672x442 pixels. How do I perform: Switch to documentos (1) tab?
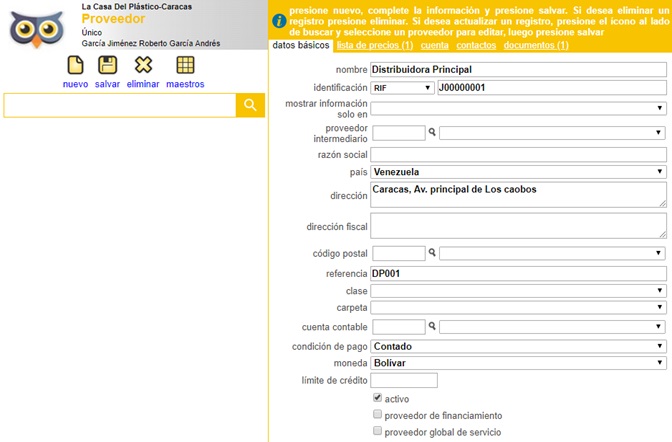[x=536, y=45]
